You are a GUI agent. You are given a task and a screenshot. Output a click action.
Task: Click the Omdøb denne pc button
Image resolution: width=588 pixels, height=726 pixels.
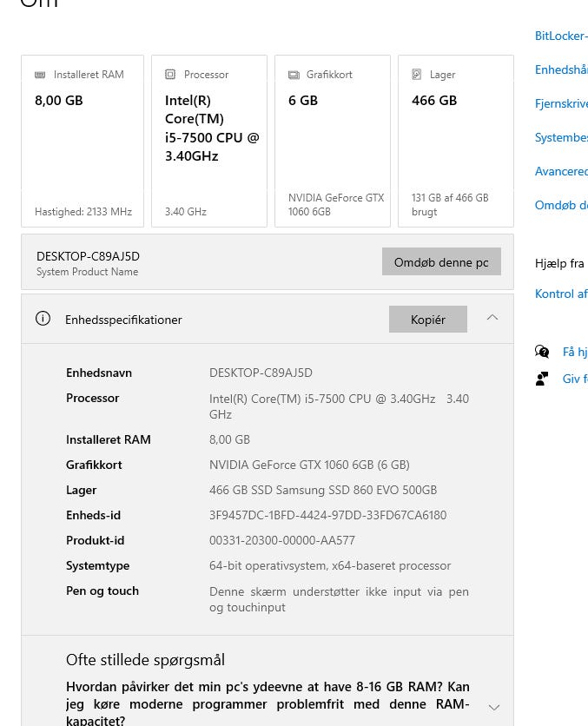441,261
